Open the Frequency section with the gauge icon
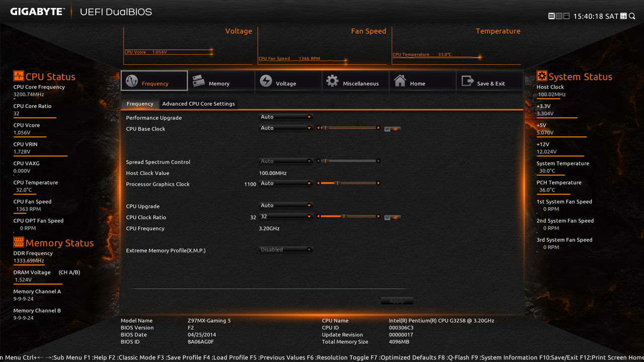 pyautogui.click(x=132, y=81)
